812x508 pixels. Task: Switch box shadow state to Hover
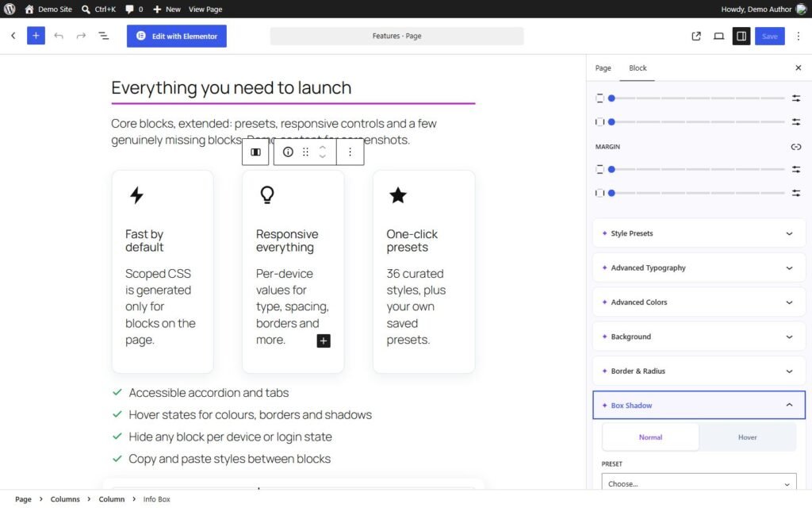[x=747, y=437]
